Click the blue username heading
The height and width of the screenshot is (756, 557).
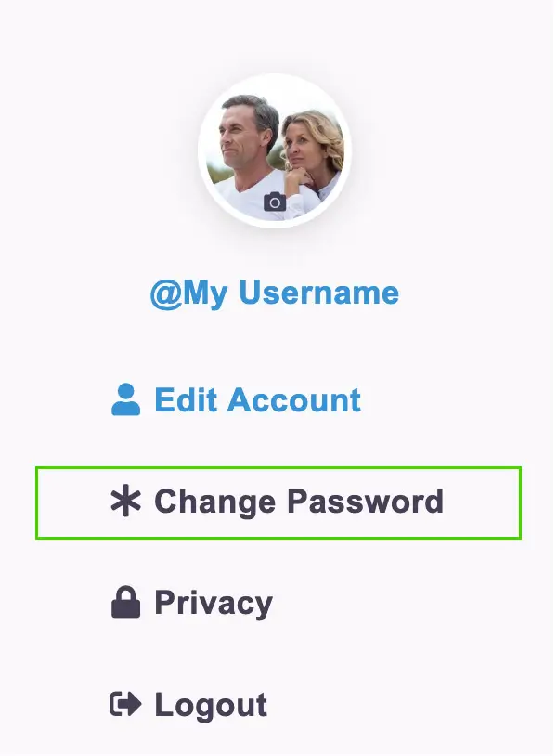point(275,293)
